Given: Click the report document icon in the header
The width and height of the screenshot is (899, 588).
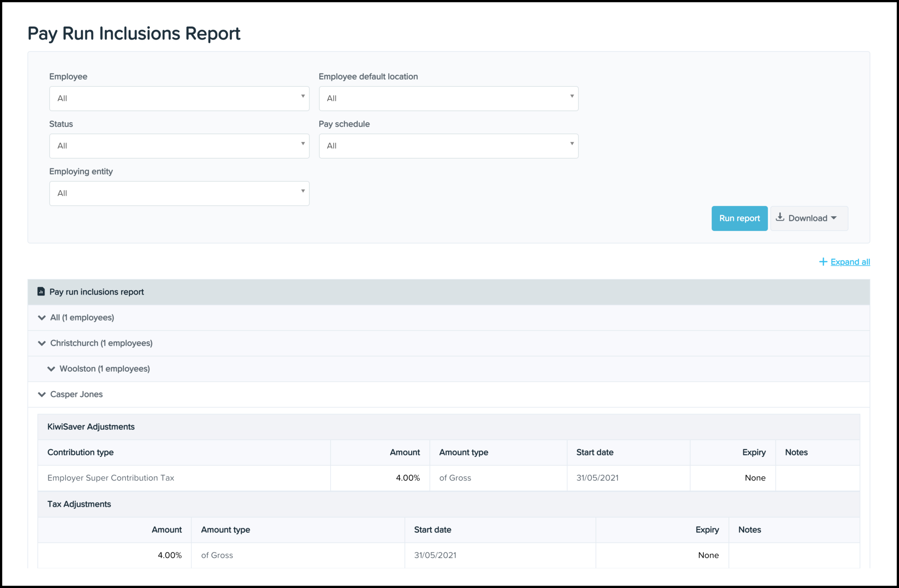Looking at the screenshot, I should (41, 292).
